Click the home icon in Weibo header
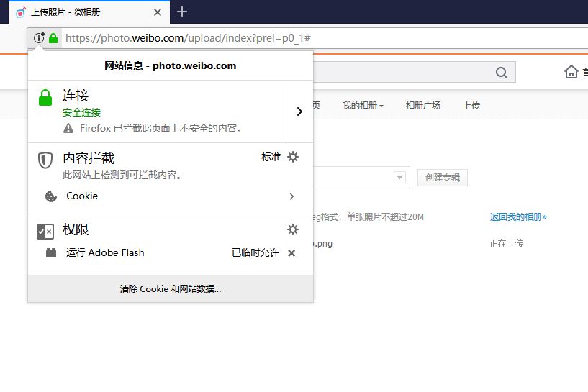 [571, 72]
